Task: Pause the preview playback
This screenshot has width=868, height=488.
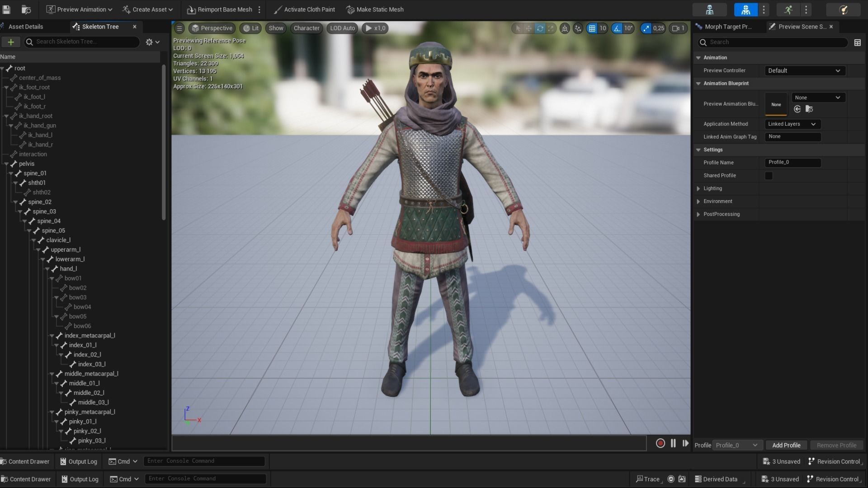Action: click(673, 444)
